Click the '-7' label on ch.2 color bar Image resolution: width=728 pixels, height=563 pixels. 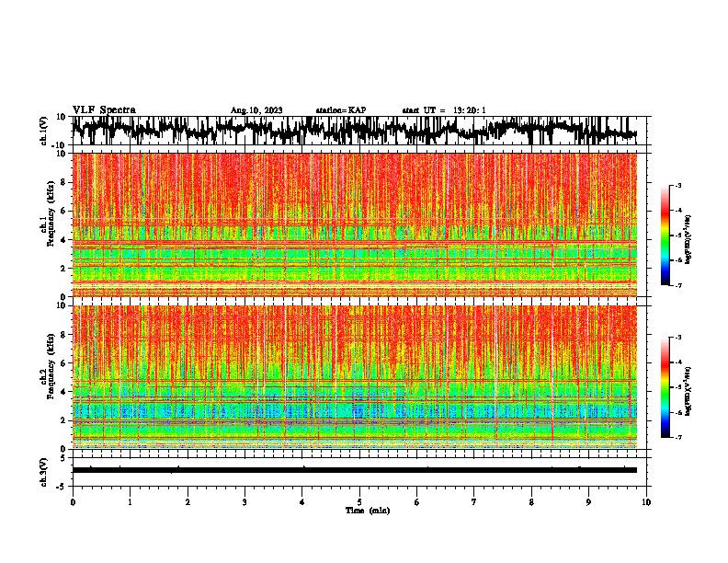click(678, 438)
